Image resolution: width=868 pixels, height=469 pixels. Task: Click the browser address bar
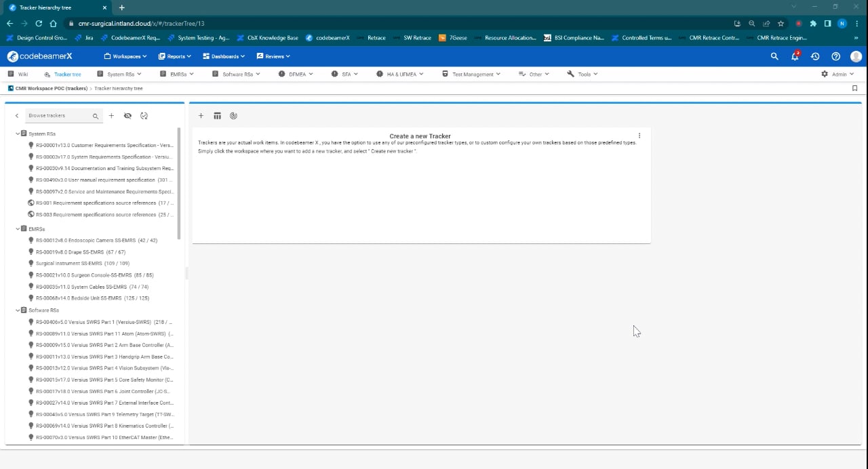pos(400,23)
